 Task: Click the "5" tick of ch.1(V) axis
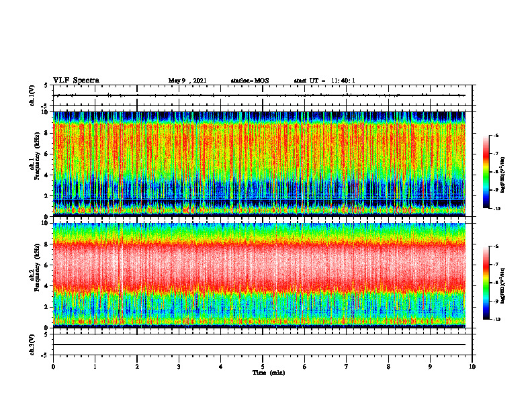(46, 86)
